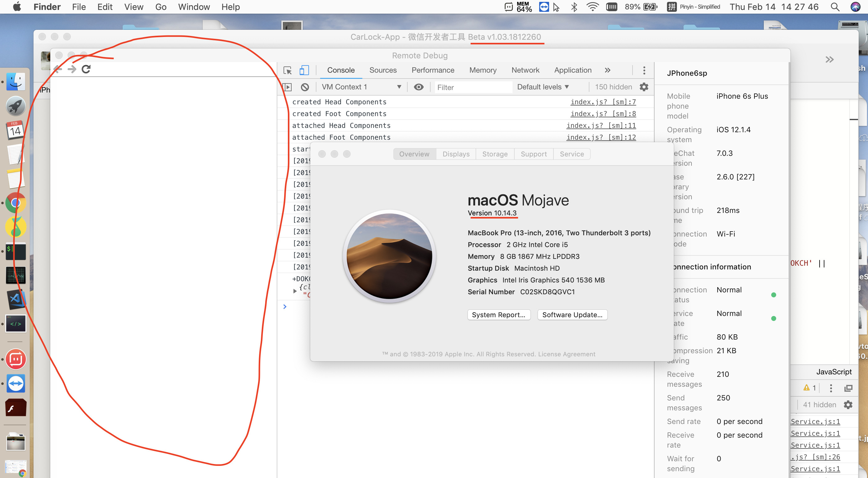Image resolution: width=868 pixels, height=478 pixels.
Task: Clear console with the ban icon
Action: coord(305,87)
